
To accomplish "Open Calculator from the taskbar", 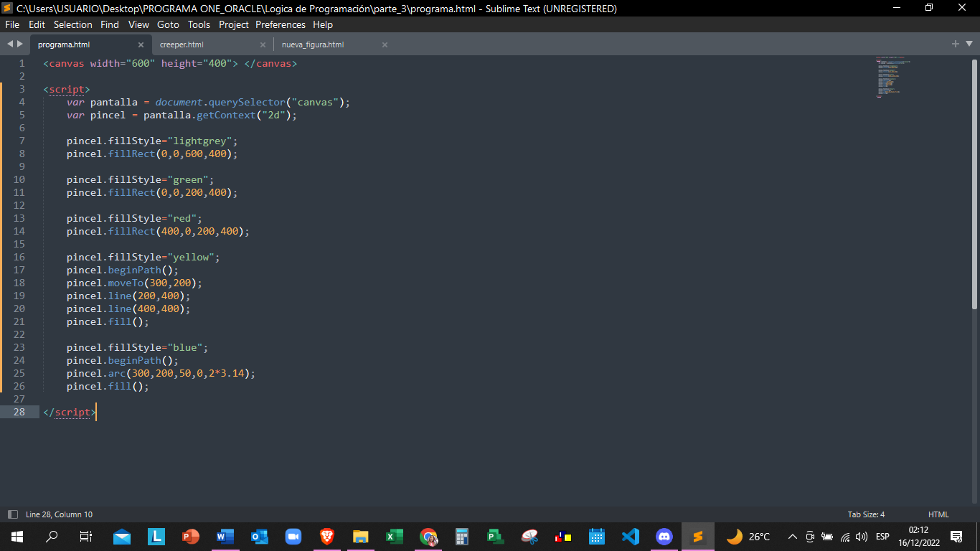I will point(462,537).
